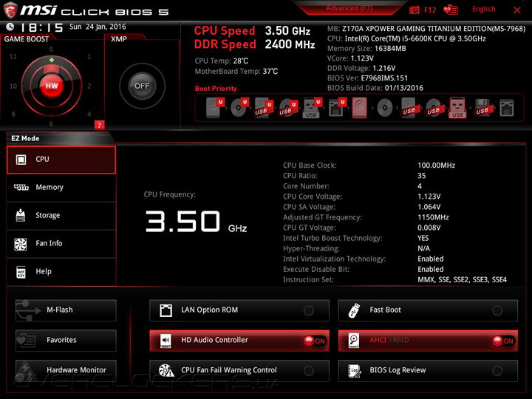Open the F12 screenshot camera icon

click(415, 10)
